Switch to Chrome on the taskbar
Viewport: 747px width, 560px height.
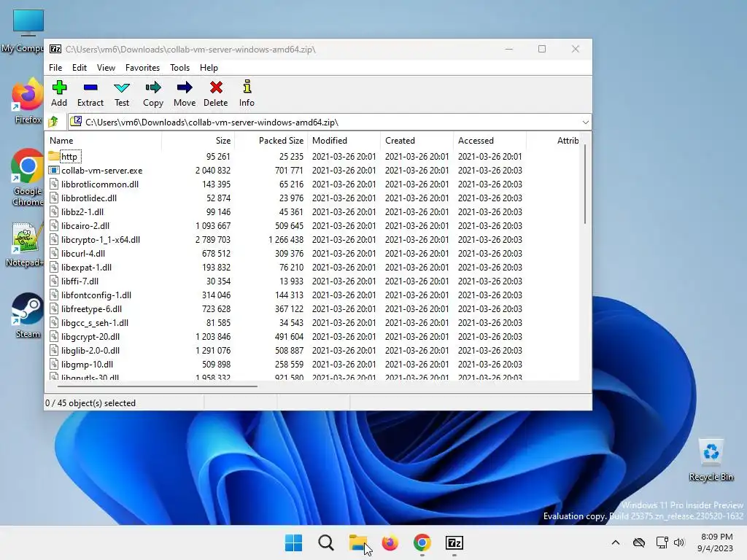(422, 542)
